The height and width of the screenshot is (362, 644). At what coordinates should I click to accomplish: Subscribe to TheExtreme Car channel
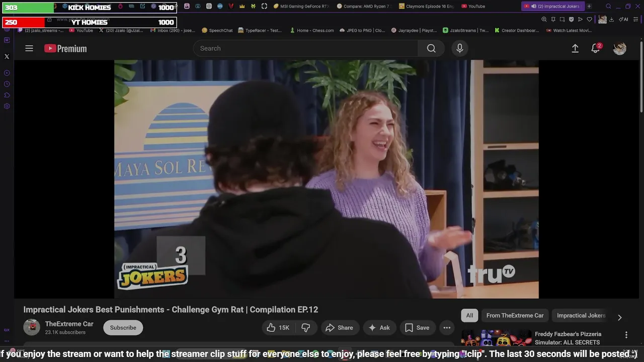click(123, 328)
